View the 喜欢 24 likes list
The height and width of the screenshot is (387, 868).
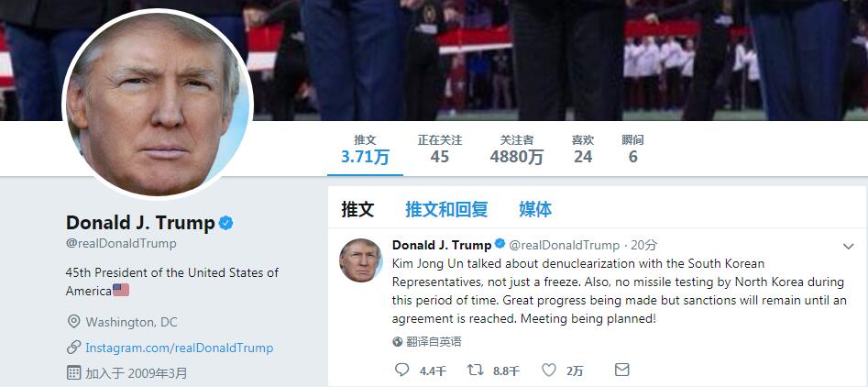[x=583, y=149]
